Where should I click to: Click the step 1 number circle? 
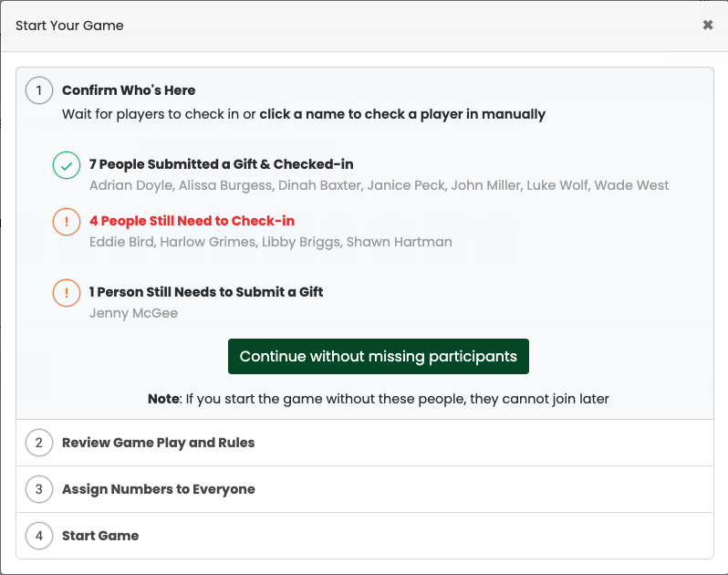(39, 90)
